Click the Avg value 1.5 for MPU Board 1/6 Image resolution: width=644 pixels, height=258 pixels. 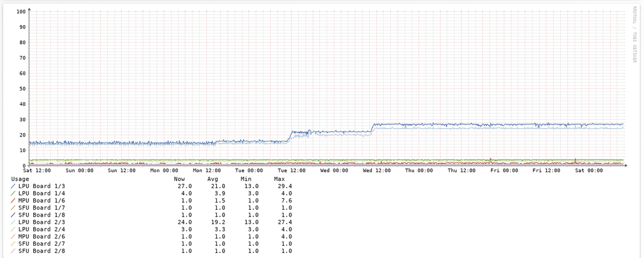tap(221, 200)
